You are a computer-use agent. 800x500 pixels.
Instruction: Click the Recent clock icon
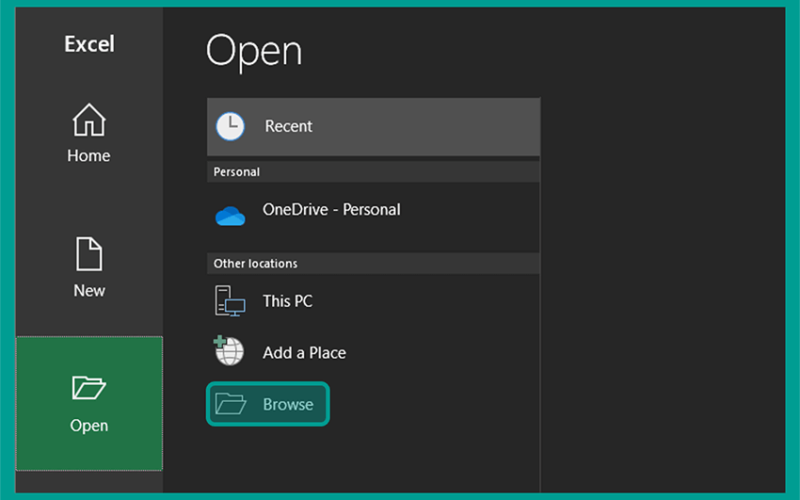click(230, 126)
